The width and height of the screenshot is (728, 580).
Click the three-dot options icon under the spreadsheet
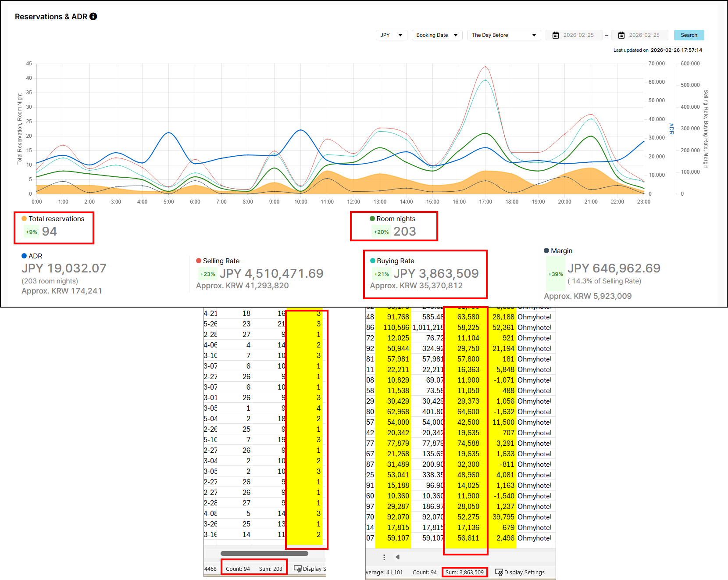[x=384, y=557]
